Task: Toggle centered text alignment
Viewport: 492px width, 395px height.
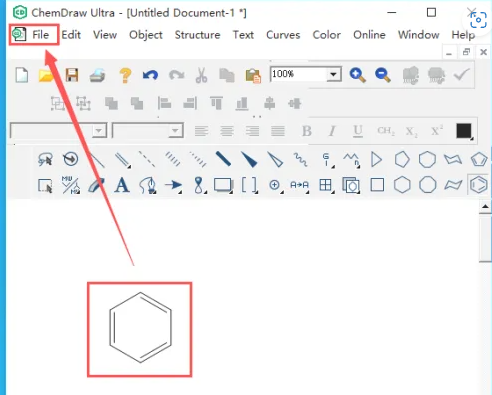Action: (x=227, y=131)
